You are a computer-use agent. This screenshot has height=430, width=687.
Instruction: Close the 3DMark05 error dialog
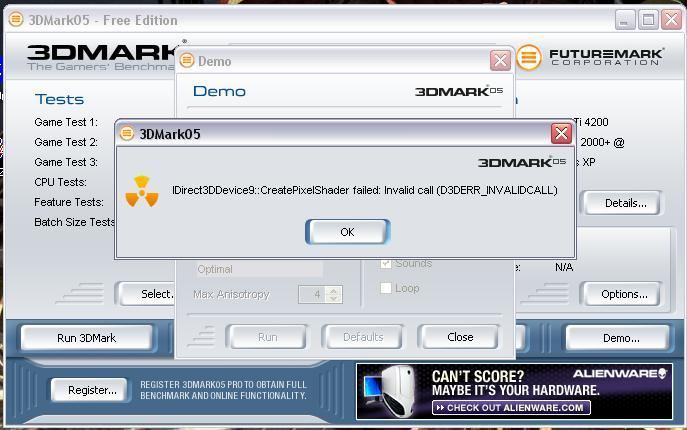[x=561, y=133]
